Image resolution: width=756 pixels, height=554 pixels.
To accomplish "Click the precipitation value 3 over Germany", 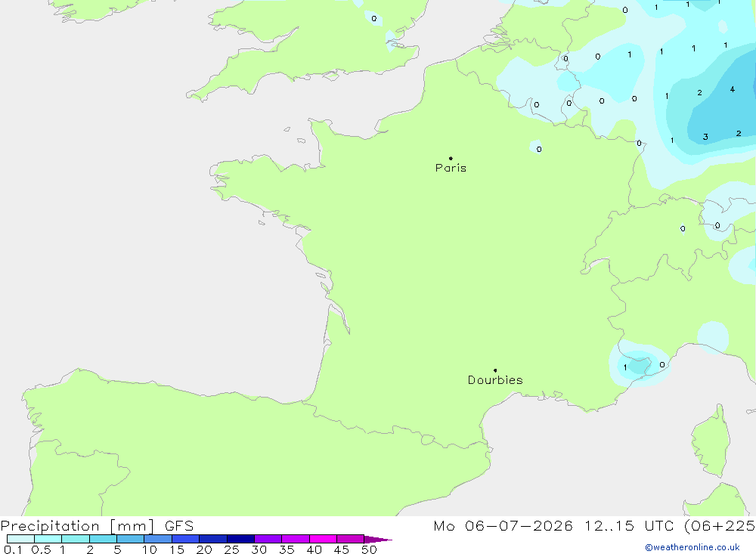I will click(705, 137).
